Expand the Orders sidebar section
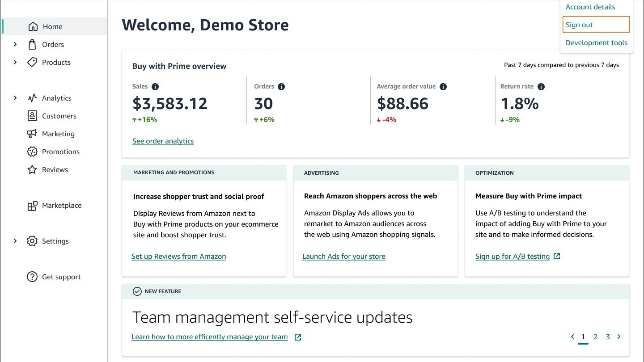The height and width of the screenshot is (362, 644). point(15,44)
